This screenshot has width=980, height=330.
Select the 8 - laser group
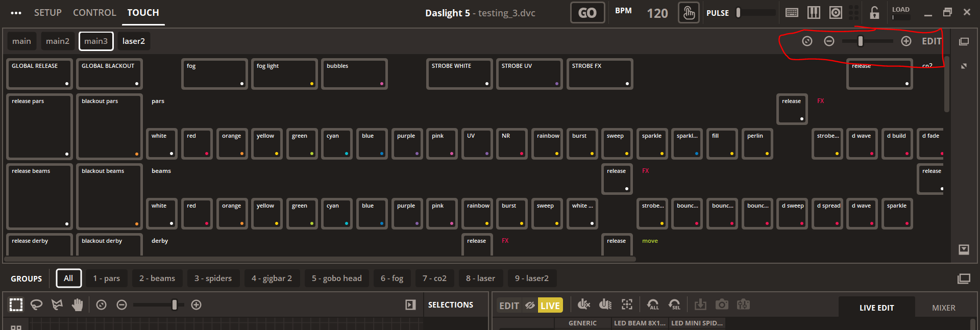click(480, 278)
